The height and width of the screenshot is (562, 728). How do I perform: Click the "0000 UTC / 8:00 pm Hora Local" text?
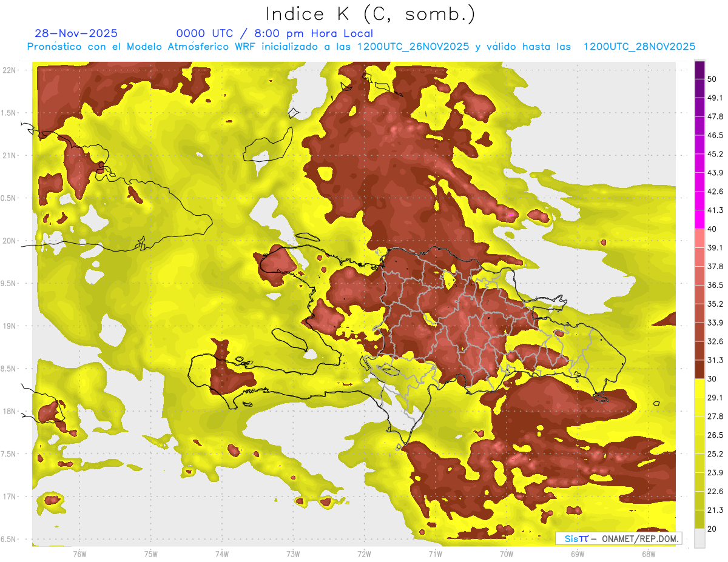pyautogui.click(x=274, y=33)
